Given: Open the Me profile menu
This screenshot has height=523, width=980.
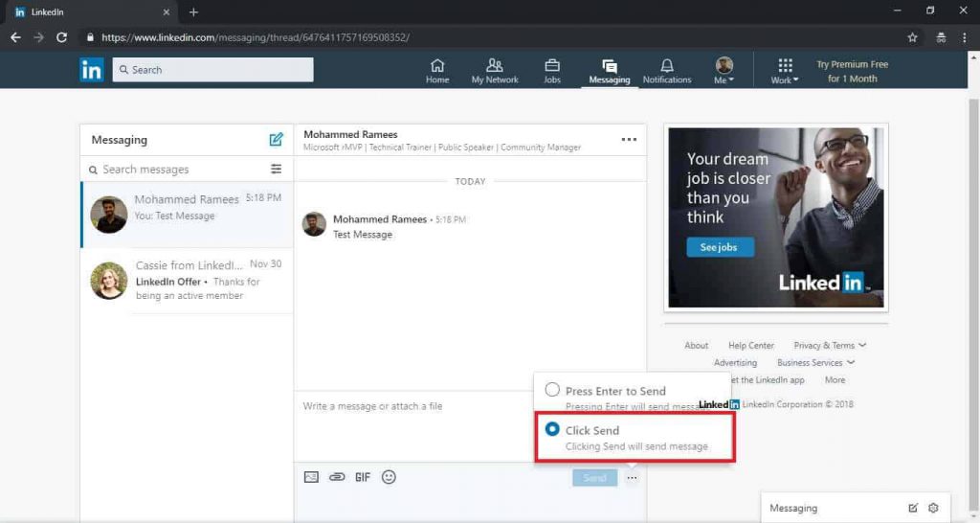Looking at the screenshot, I should point(724,71).
